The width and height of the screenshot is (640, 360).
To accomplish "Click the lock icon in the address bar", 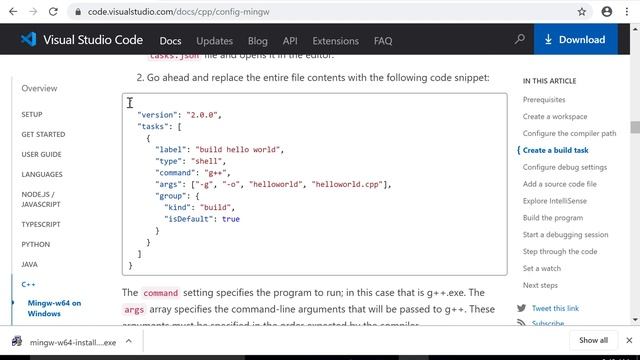I will click(x=78, y=12).
